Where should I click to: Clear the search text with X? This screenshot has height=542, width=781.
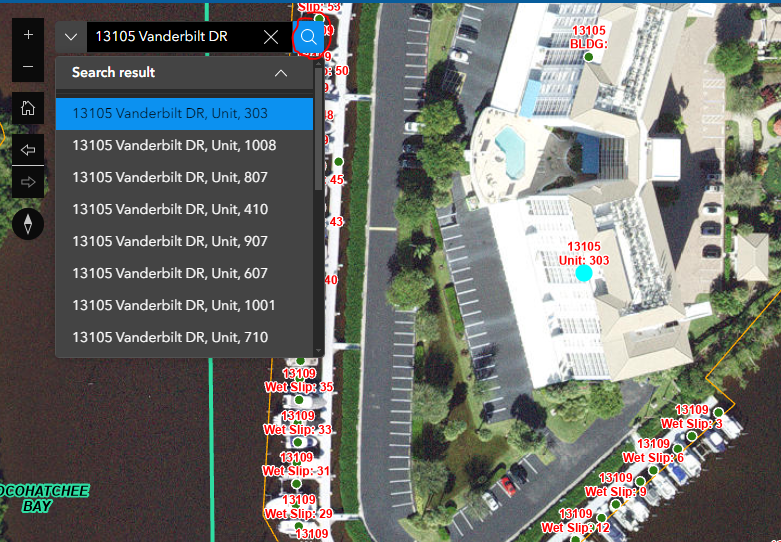(271, 37)
